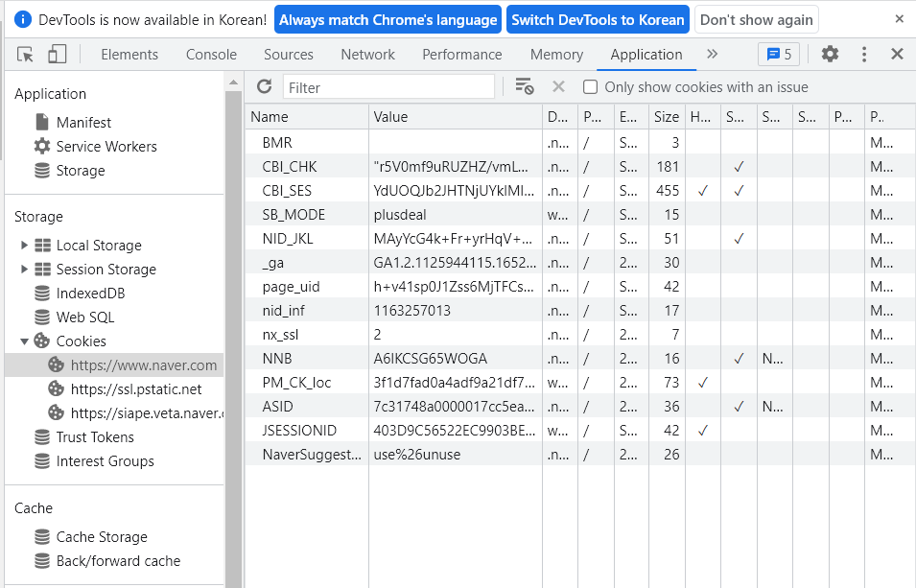Viewport: 916px width, 588px height.
Task: Go to the Performance tab
Action: click(462, 55)
